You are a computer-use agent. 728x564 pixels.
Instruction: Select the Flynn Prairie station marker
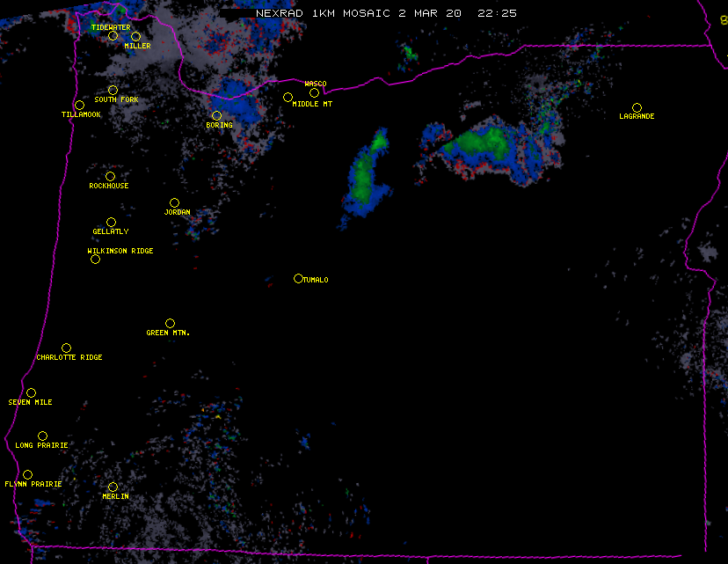click(27, 474)
